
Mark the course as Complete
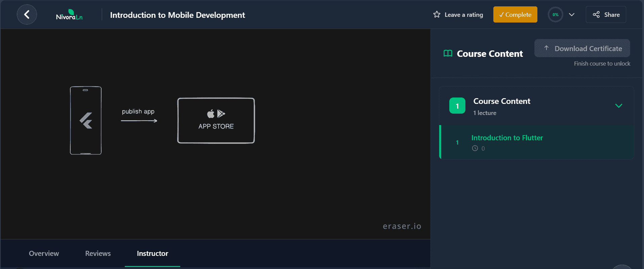coord(515,14)
